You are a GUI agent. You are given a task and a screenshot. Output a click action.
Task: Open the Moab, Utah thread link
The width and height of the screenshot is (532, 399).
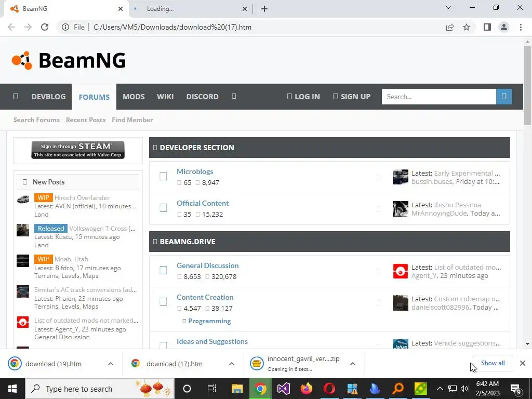tap(71, 259)
